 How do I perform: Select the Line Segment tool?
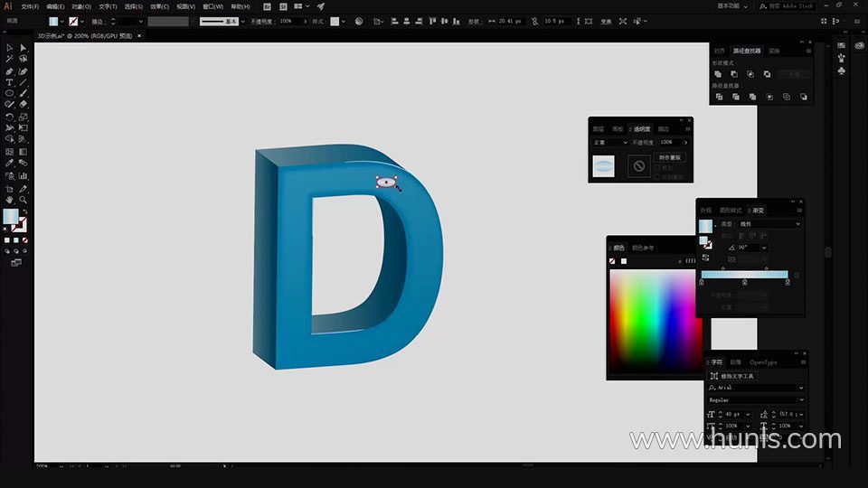coord(24,82)
